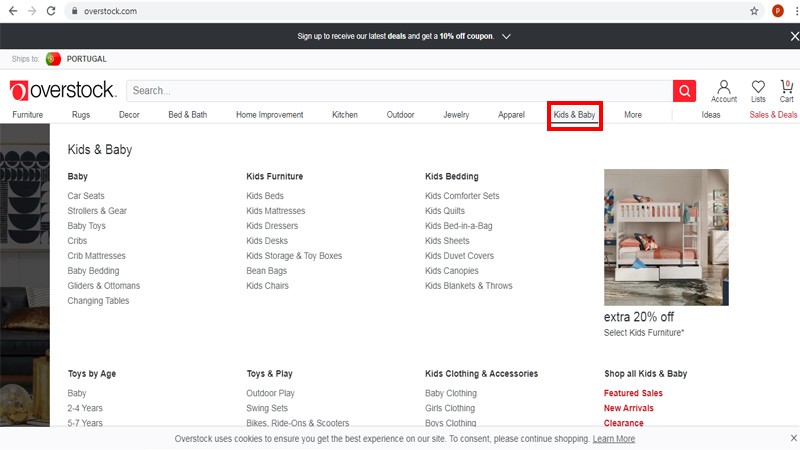The height and width of the screenshot is (450, 800).
Task: Click into the Search input field
Action: 398,91
